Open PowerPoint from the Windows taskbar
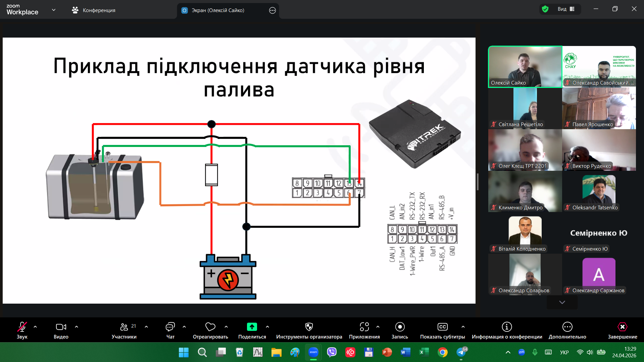 [387, 352]
